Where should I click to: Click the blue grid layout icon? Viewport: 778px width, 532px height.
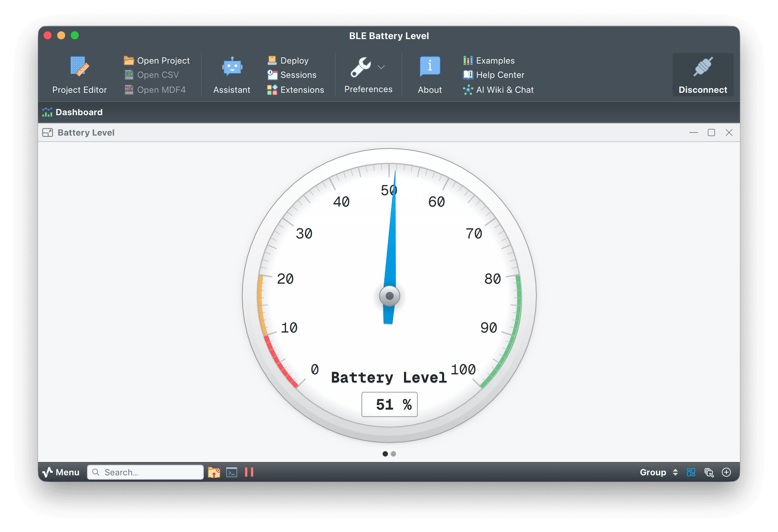point(691,472)
